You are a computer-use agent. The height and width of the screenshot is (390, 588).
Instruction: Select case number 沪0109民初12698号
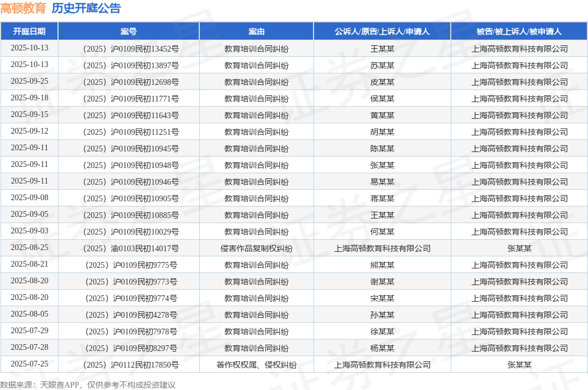coord(131,82)
